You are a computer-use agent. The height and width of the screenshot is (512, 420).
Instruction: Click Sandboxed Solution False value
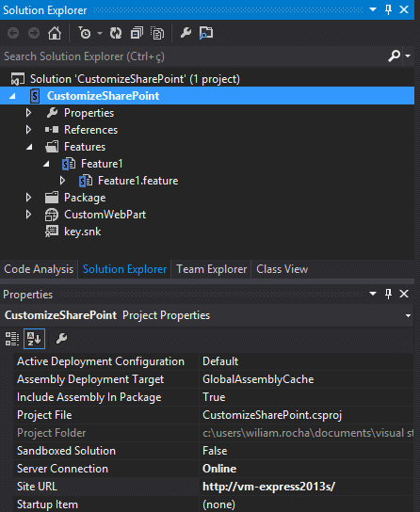click(x=215, y=451)
